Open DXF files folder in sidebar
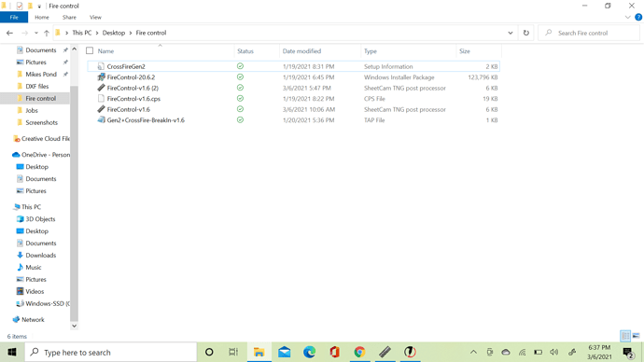Viewport: 644px width, 362px height. [37, 86]
